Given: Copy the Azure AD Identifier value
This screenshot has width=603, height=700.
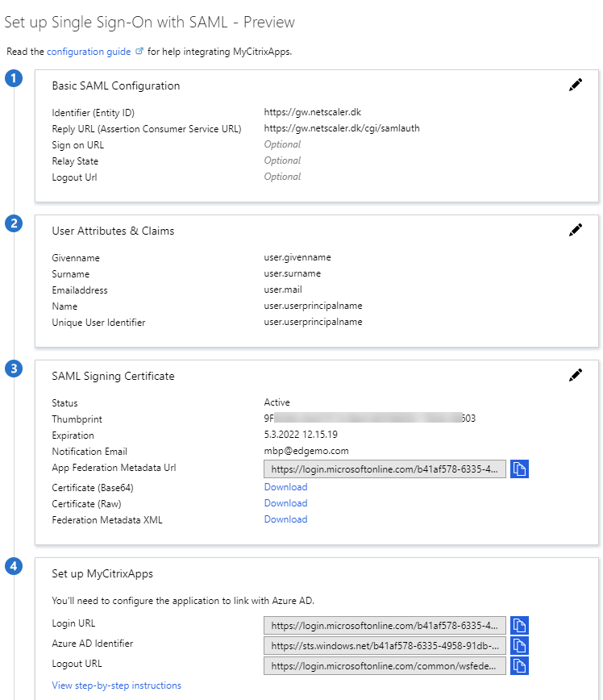Looking at the screenshot, I should (519, 645).
